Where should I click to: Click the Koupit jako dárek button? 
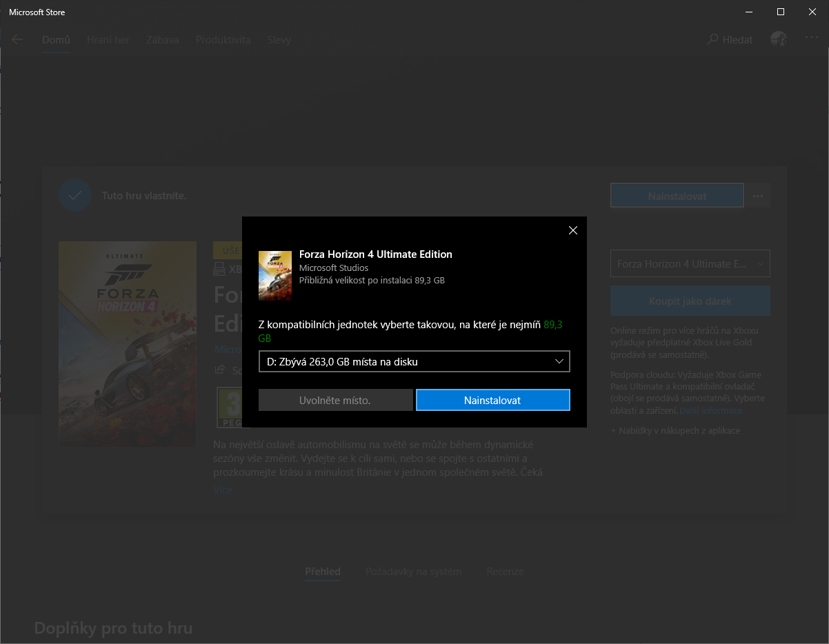[690, 301]
